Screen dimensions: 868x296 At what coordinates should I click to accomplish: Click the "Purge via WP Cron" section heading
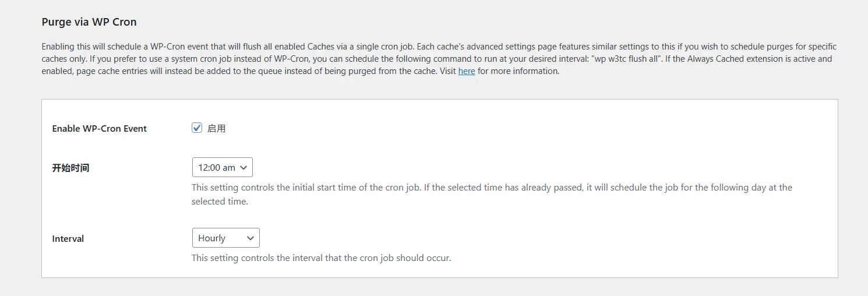(89, 22)
